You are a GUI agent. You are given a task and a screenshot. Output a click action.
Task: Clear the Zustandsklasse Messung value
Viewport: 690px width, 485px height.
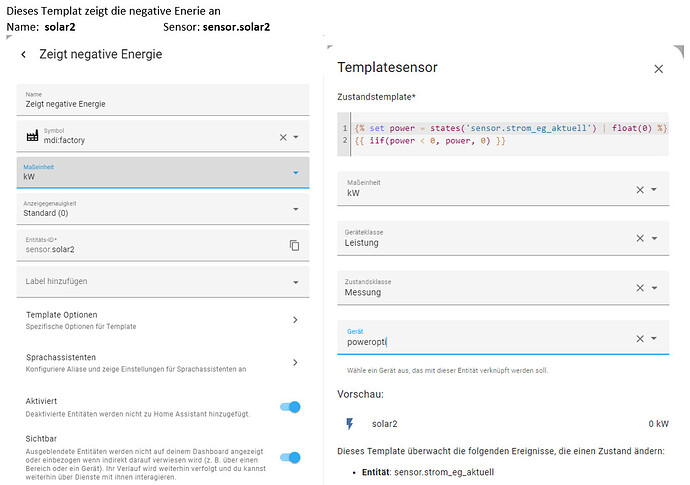click(640, 288)
